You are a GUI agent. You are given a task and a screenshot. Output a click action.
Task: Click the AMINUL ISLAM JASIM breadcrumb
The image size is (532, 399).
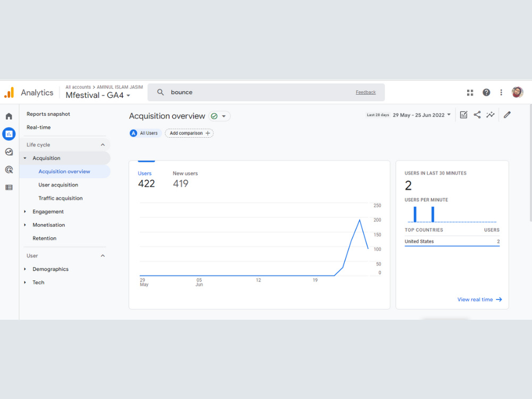point(120,87)
